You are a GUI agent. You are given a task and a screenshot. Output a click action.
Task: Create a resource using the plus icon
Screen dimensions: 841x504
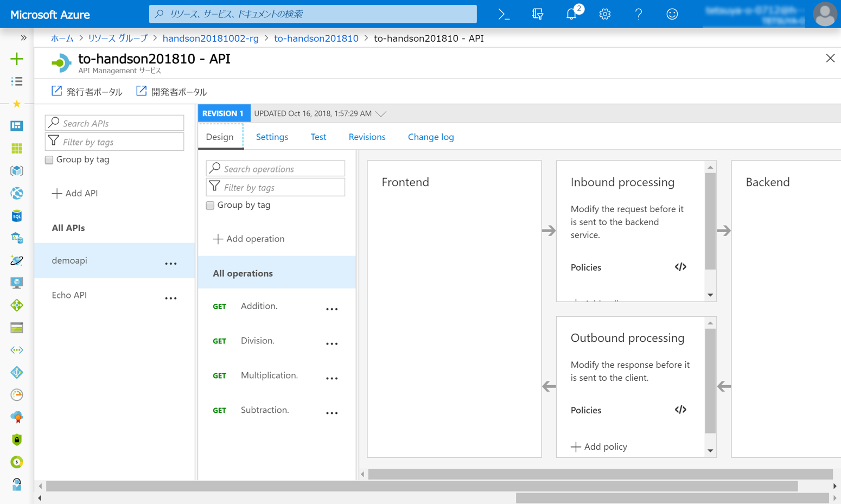click(x=16, y=58)
